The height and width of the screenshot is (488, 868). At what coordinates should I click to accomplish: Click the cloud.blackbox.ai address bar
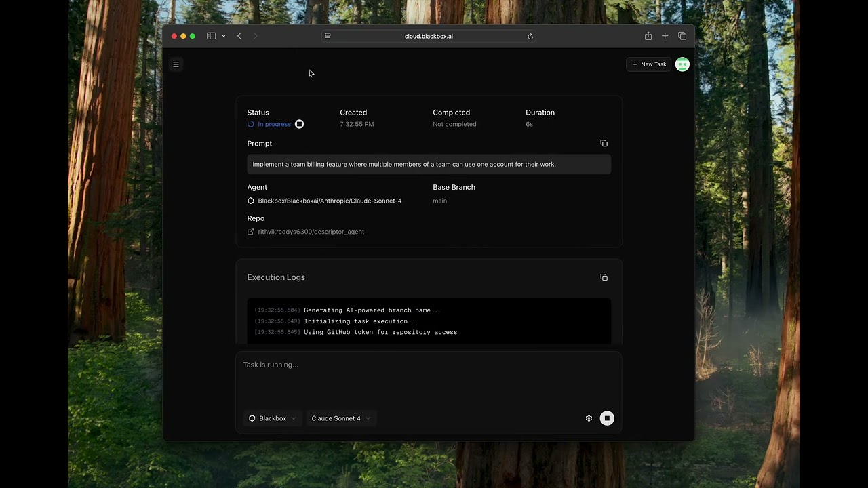429,36
